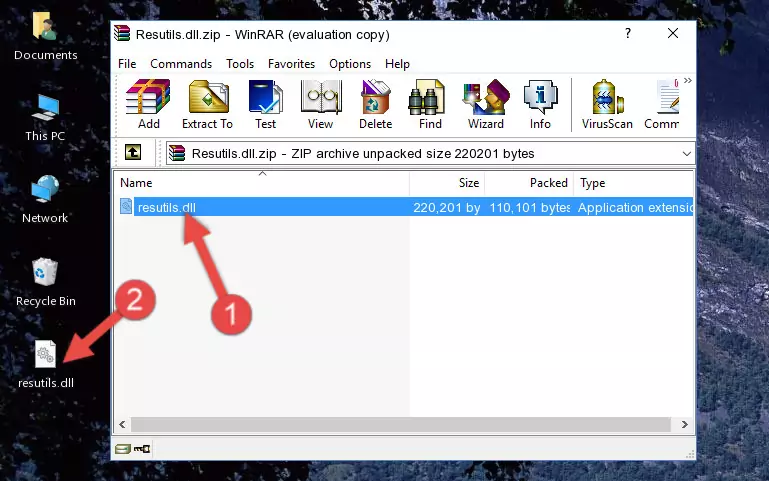Screen dimensions: 769x481
Task: Click the Application extension type cell
Action: 635,207
